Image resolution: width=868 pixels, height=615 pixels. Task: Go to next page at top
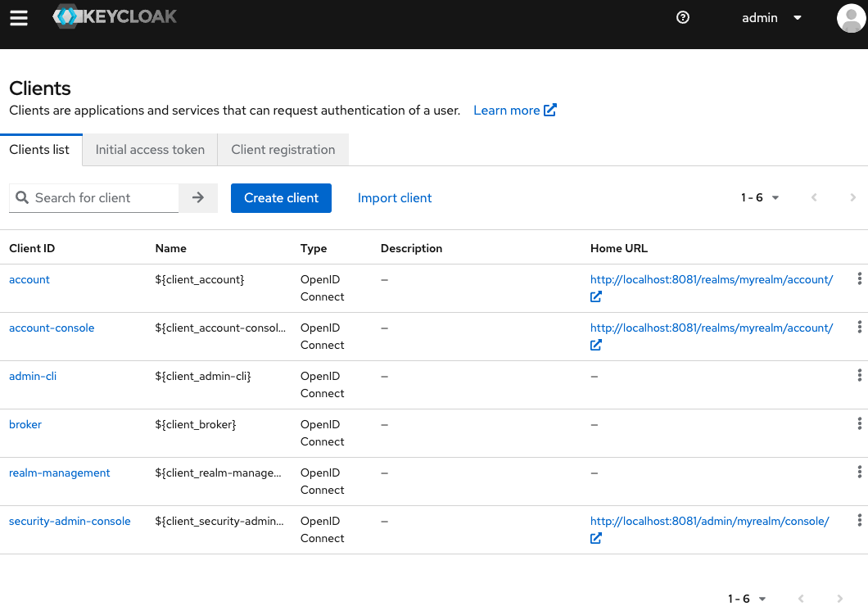[x=852, y=197]
